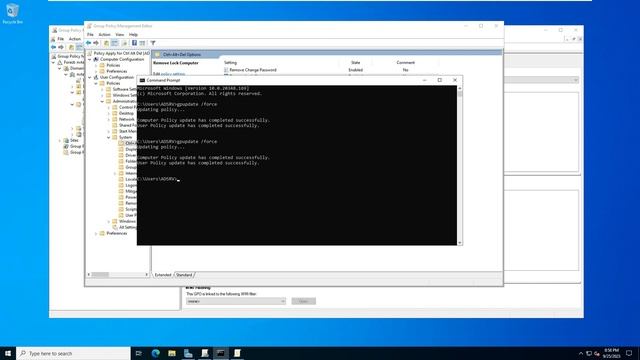Click the Comment column header
Screen dimensions: 640x360
point(406,63)
